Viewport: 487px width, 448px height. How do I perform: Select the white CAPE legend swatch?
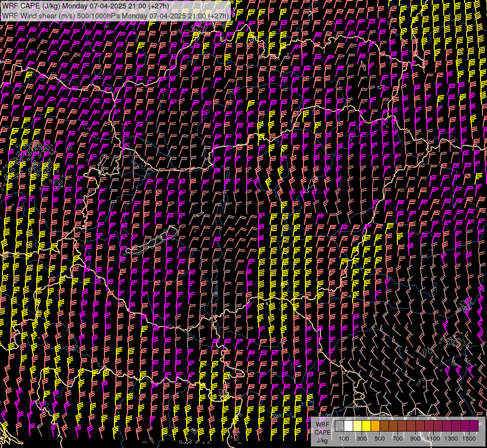pos(349,426)
